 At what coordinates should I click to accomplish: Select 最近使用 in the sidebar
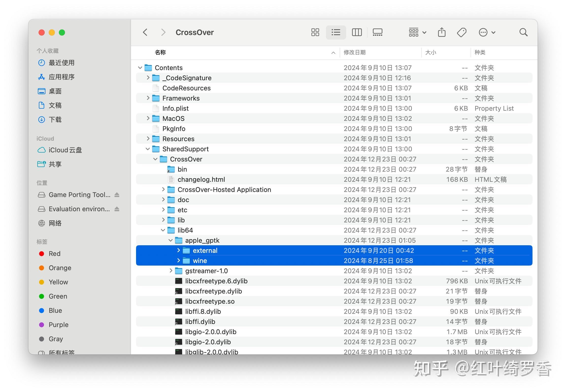pyautogui.click(x=61, y=63)
